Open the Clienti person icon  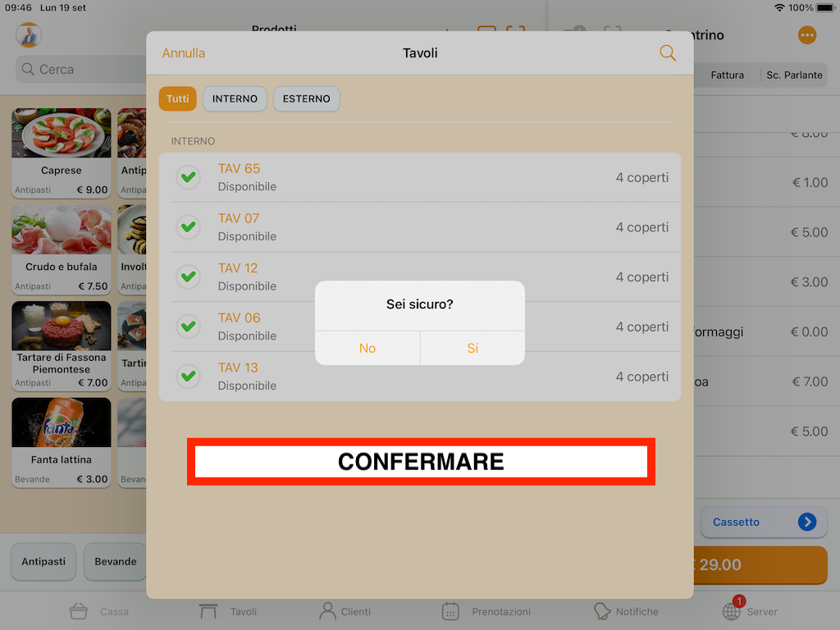327,610
